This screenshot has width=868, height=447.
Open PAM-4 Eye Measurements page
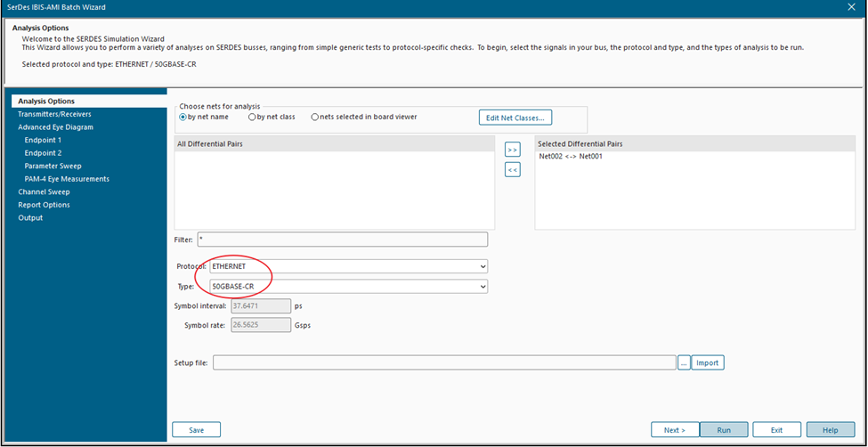pyautogui.click(x=67, y=179)
